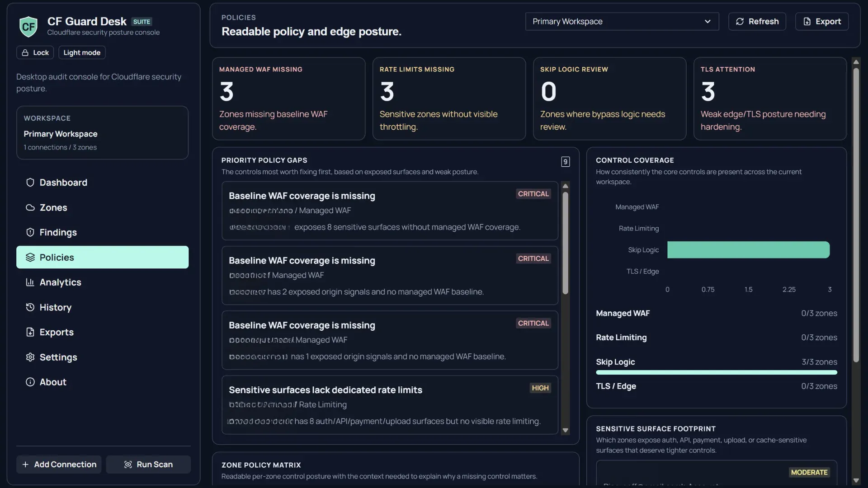Click the refresh arrows icon
The width and height of the screenshot is (868, 488).
(740, 21)
